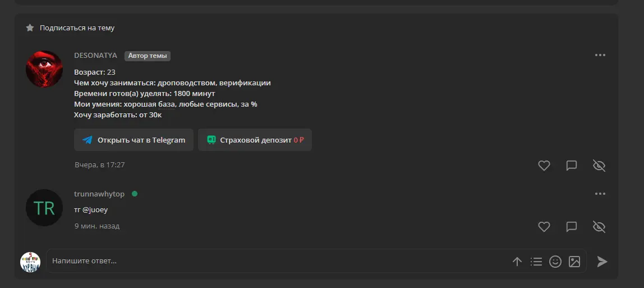644x288 pixels.
Task: Like DESONATYA's post with heart icon
Action: 544,166
